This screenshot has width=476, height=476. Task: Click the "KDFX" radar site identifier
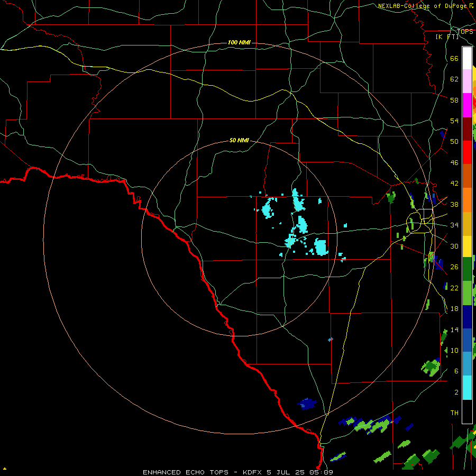click(253, 472)
